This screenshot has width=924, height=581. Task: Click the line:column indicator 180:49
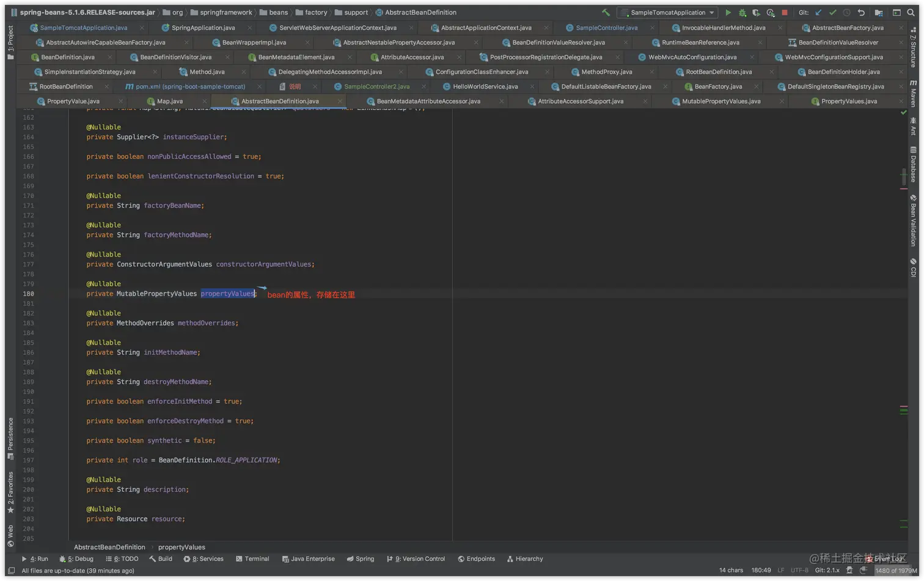pos(761,570)
